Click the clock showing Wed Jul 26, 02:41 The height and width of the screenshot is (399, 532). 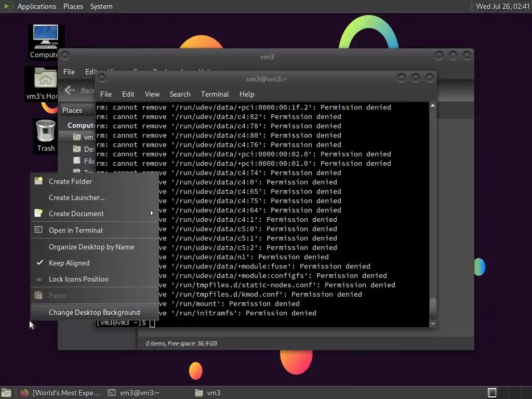[502, 6]
